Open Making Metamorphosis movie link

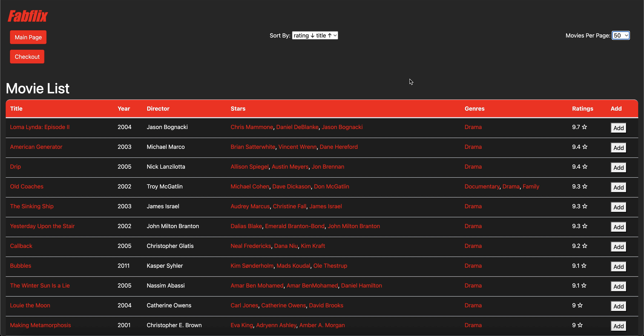[x=40, y=325]
